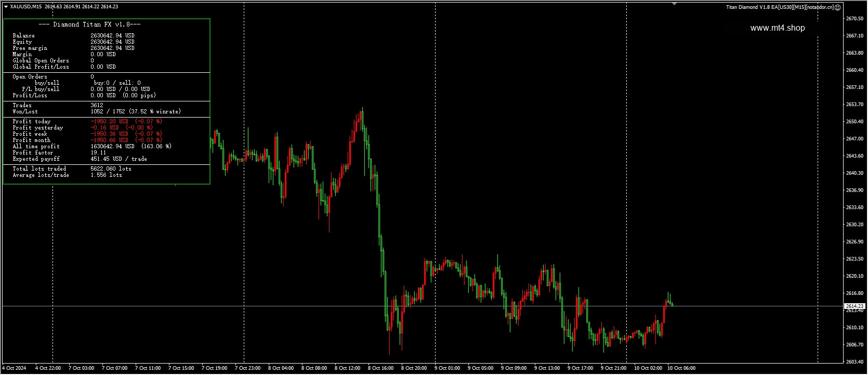Click the 7 Oct 19:00 time axis label
868x375 pixels.
[x=214, y=368]
